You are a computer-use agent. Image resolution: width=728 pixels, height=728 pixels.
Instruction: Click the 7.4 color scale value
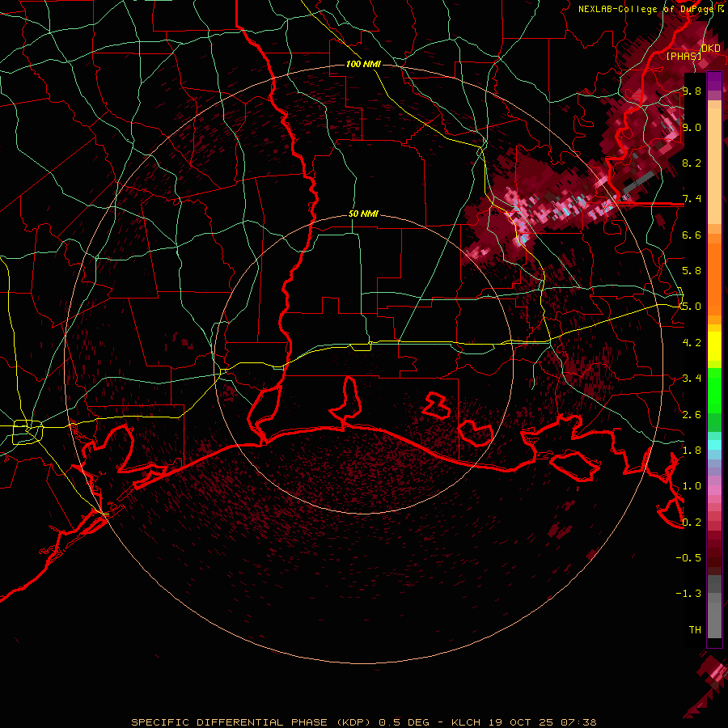pos(692,199)
